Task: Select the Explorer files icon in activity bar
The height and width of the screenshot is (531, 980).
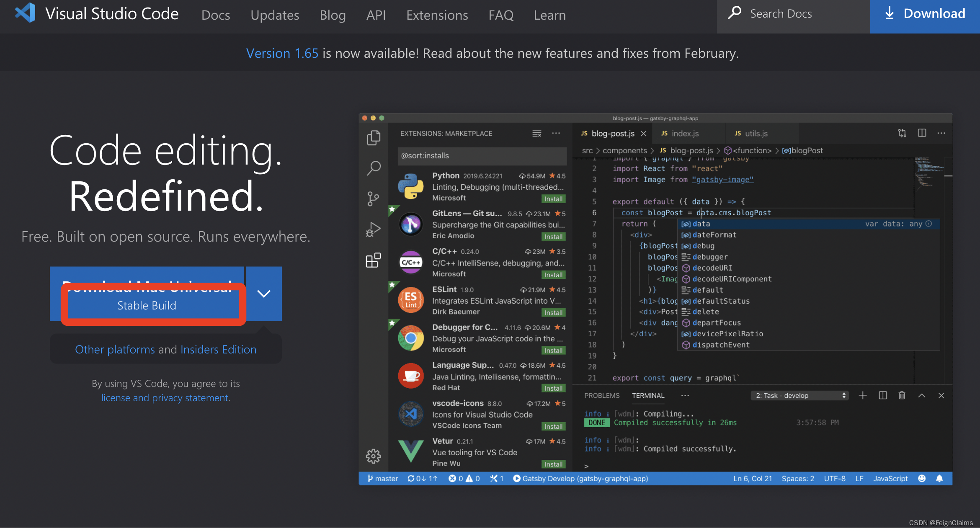Action: (374, 138)
